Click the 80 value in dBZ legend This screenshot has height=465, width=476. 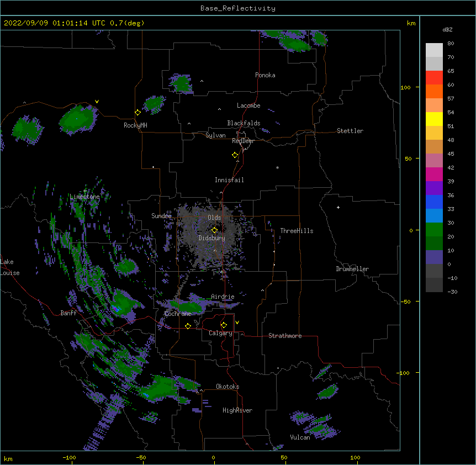451,44
